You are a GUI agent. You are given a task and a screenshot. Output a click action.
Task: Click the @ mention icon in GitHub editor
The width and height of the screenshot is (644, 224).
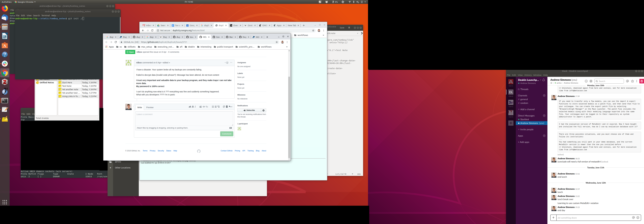[224, 107]
